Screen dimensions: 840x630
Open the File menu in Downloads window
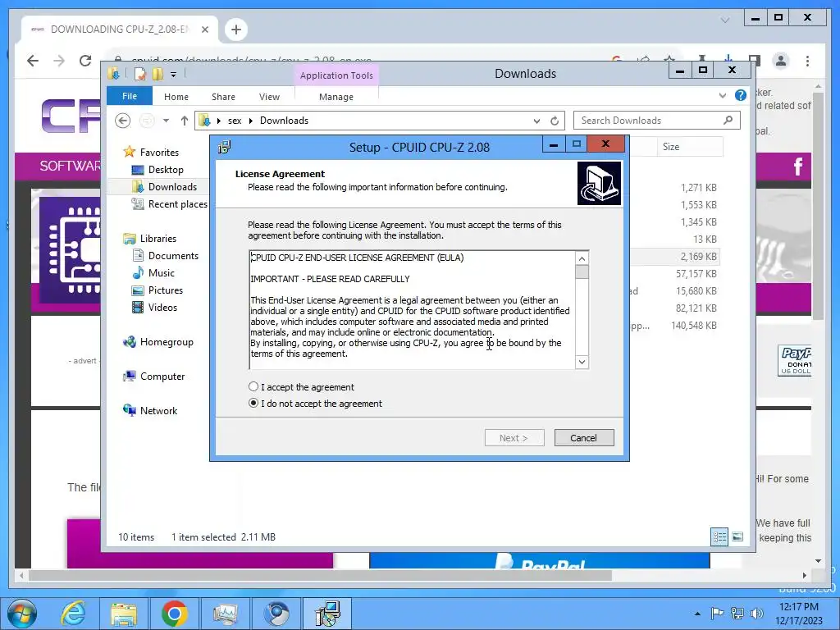coord(130,97)
